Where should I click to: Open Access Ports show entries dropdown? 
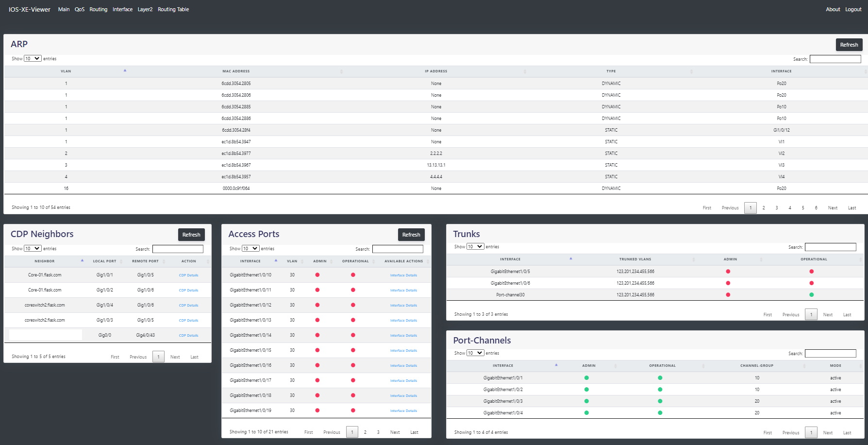coord(250,249)
